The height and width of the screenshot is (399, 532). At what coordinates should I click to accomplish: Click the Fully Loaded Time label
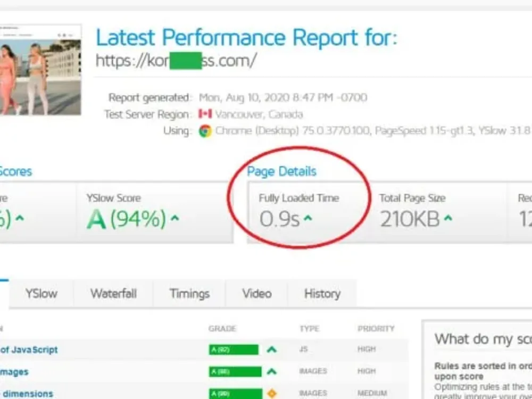pyautogui.click(x=299, y=198)
